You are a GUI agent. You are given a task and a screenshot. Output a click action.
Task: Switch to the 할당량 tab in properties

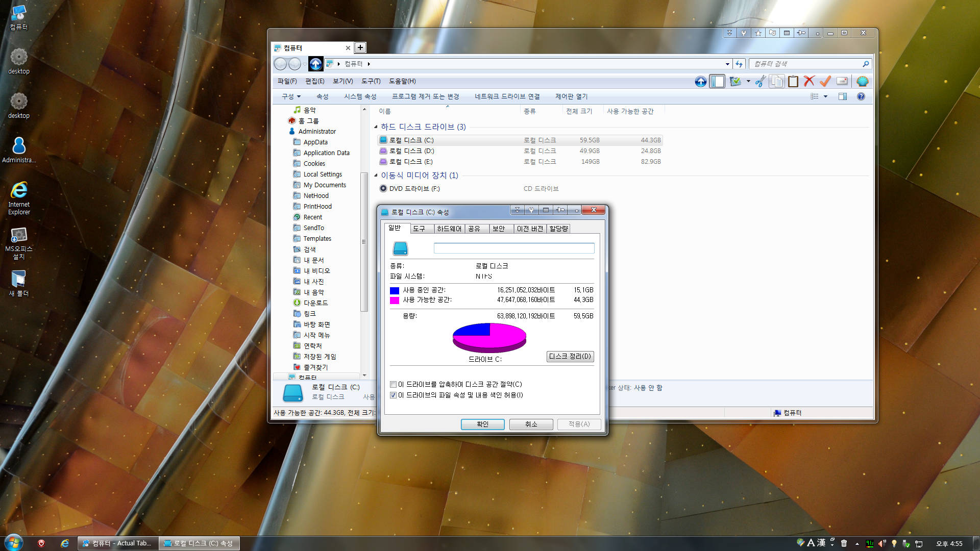(x=558, y=229)
